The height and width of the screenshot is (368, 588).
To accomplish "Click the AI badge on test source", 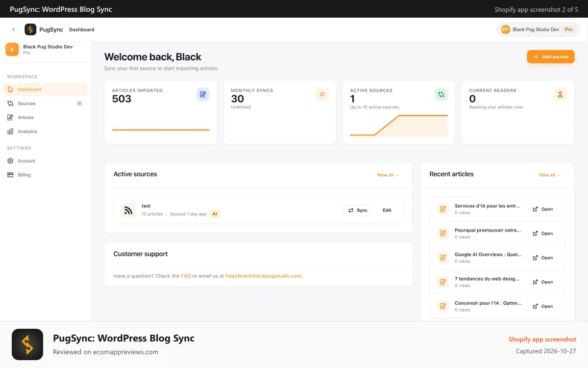I will tap(215, 214).
